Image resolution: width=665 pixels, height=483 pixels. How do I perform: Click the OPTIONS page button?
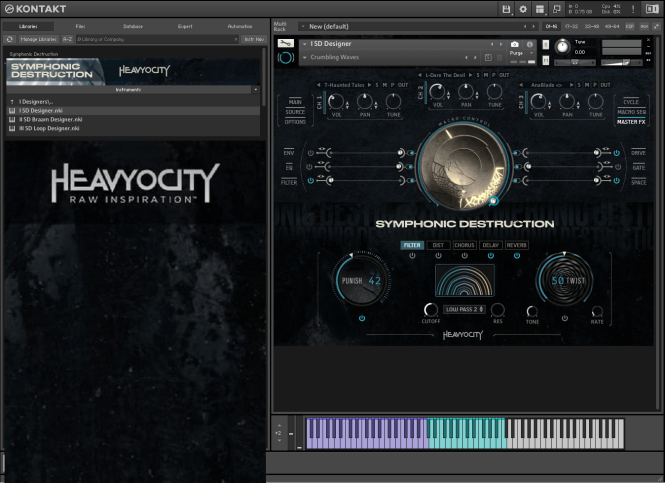coord(295,122)
